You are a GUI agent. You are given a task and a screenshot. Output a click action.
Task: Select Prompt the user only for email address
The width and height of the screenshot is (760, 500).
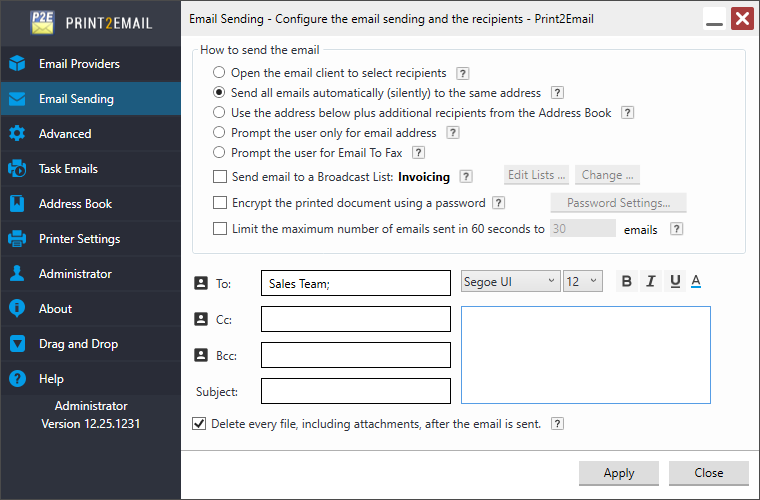[219, 133]
